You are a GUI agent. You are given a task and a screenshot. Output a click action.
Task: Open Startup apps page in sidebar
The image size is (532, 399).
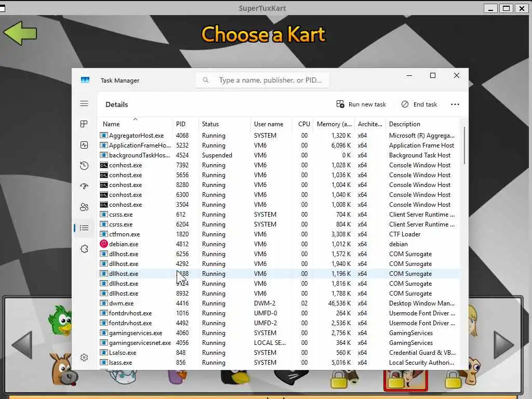[84, 186]
